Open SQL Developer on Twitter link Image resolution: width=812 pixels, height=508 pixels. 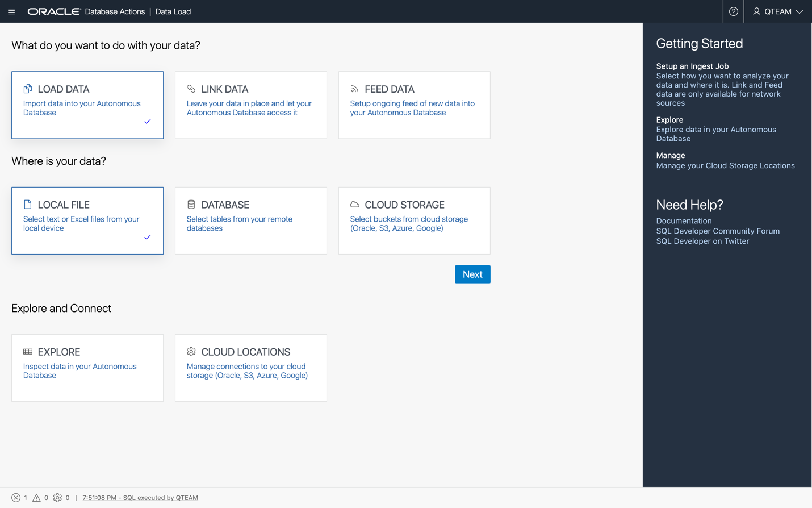tap(702, 241)
